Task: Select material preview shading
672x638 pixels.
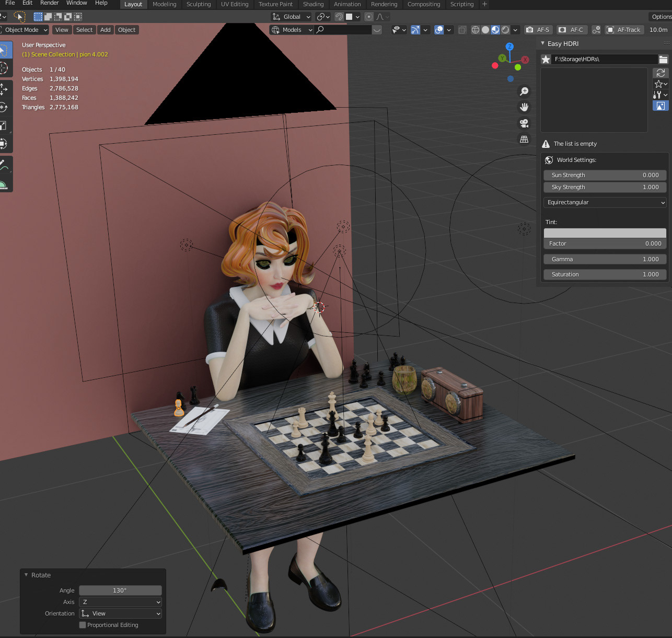Action: 495,30
